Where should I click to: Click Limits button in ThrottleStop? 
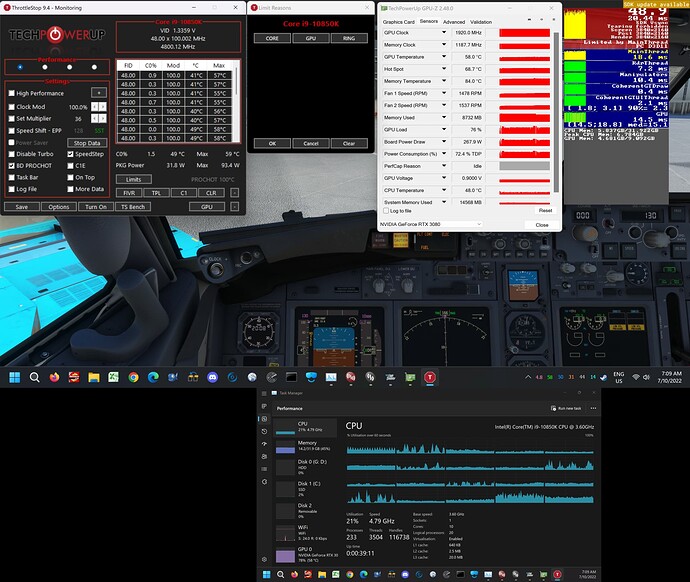tap(133, 179)
